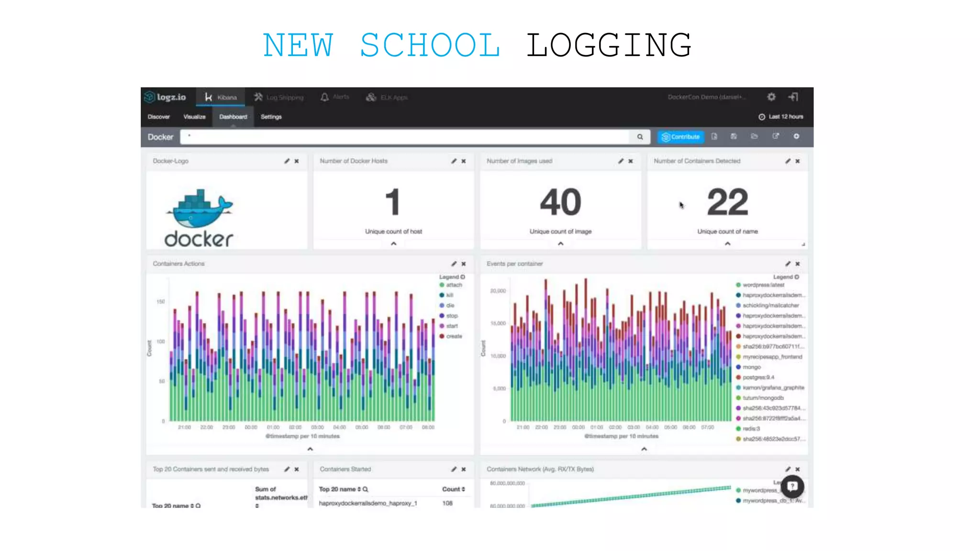Remove Top 20 Containers bytes panel
Image resolution: width=980 pixels, height=551 pixels.
point(297,469)
